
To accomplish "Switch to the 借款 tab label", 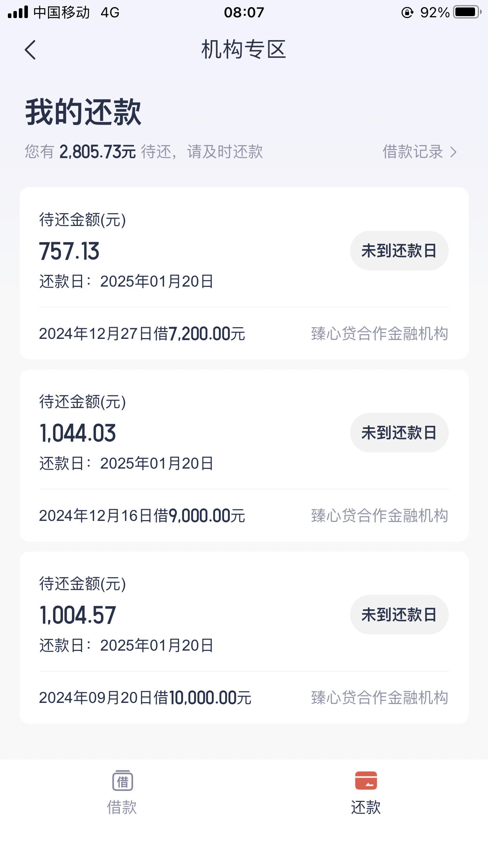I will coord(122,807).
